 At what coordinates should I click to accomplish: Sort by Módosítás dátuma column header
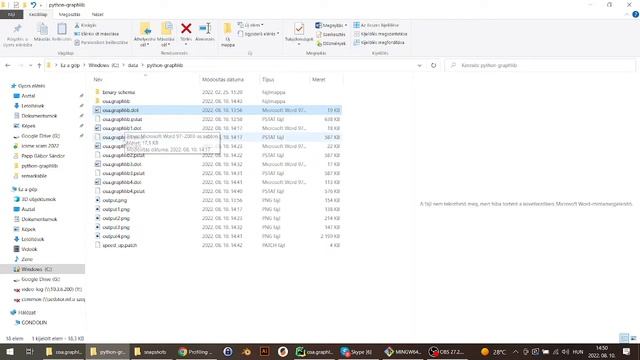[223, 80]
